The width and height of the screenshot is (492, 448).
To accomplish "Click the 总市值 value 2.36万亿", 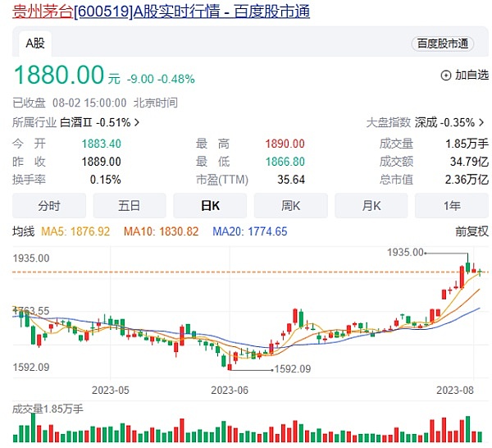I will [467, 180].
